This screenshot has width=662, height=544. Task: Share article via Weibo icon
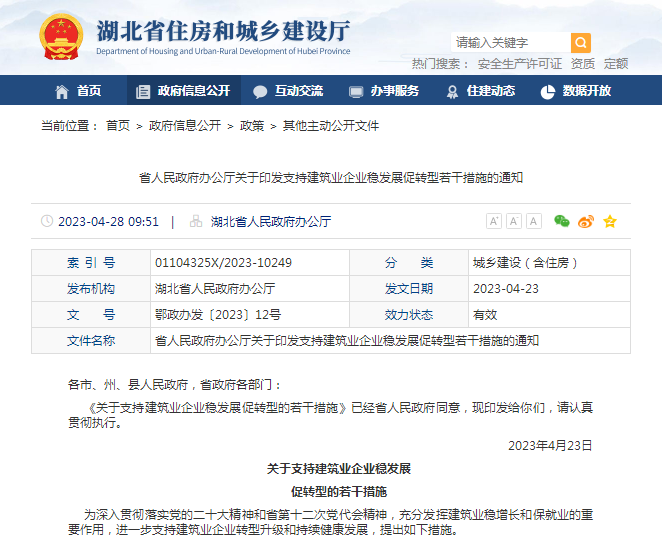coord(586,221)
